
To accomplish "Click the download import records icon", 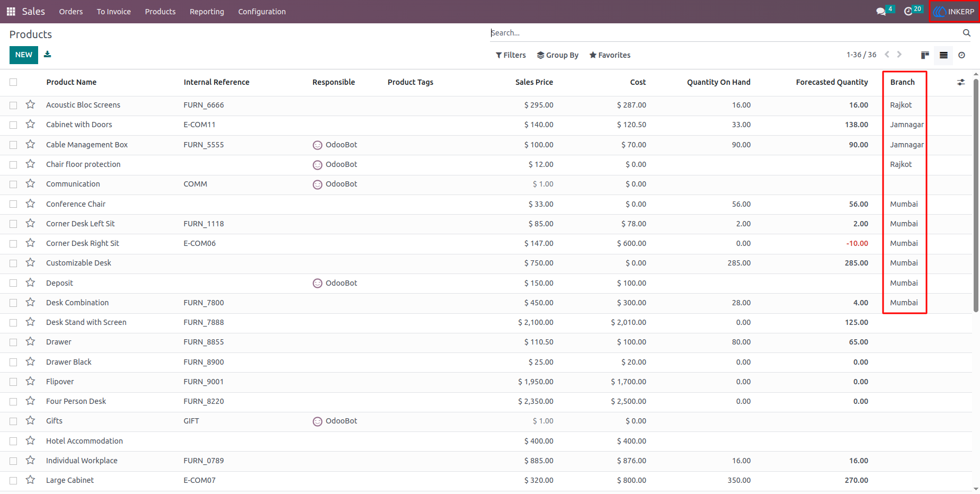I will 48,54.
